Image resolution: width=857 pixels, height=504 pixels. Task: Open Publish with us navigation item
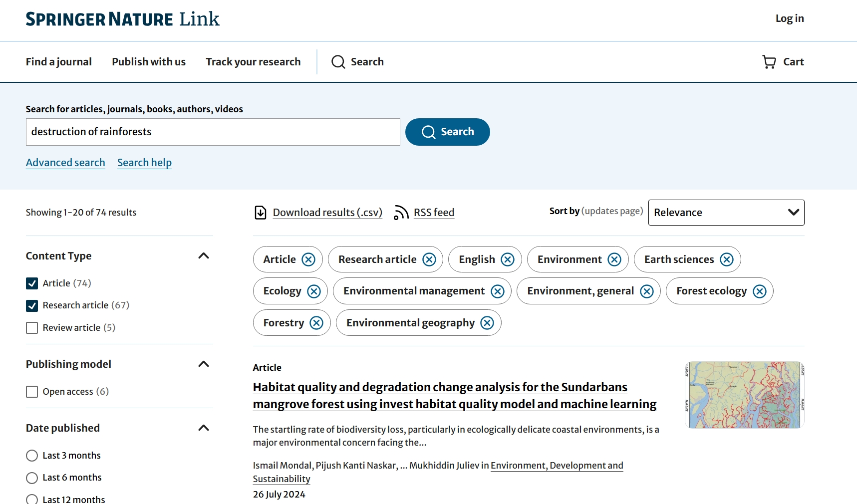coord(149,62)
